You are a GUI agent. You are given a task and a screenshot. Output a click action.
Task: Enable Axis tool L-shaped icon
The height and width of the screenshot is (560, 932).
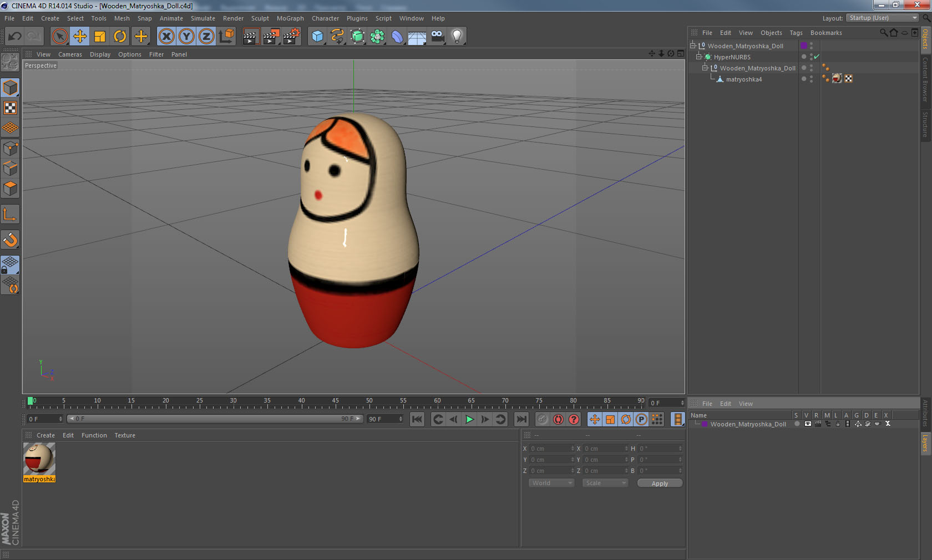coord(10,214)
